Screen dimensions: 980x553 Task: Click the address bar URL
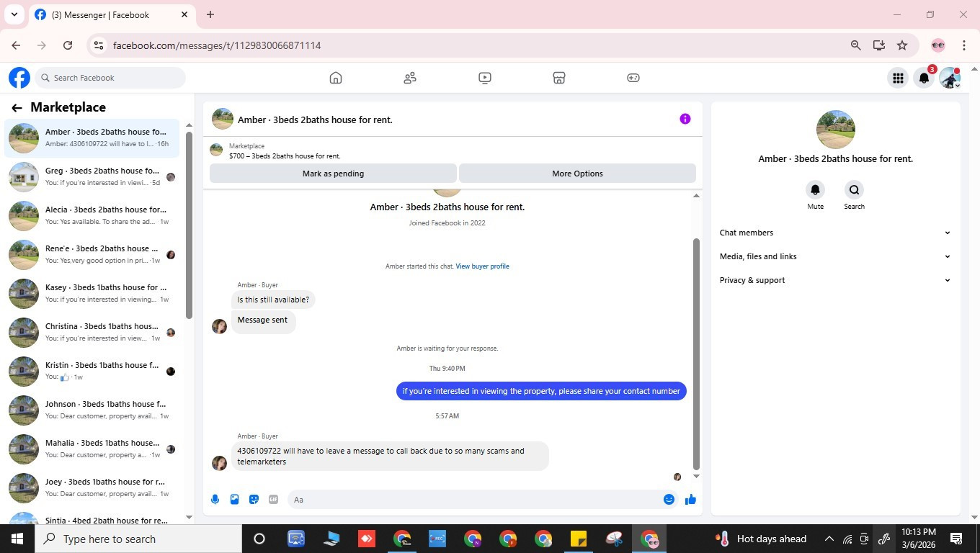click(217, 45)
